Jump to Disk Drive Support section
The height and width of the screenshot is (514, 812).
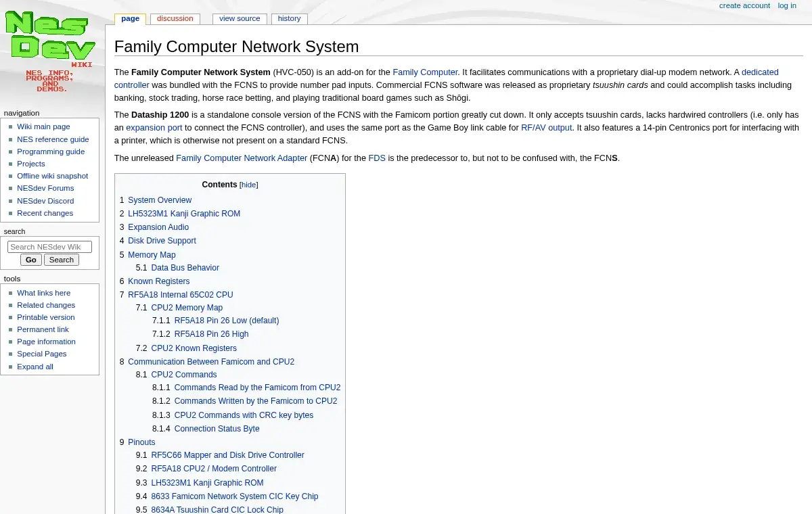pos(162,241)
